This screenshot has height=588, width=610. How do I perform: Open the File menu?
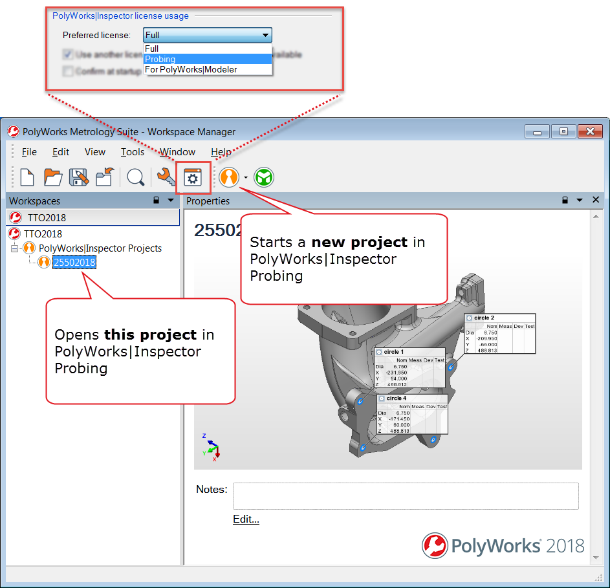click(29, 152)
